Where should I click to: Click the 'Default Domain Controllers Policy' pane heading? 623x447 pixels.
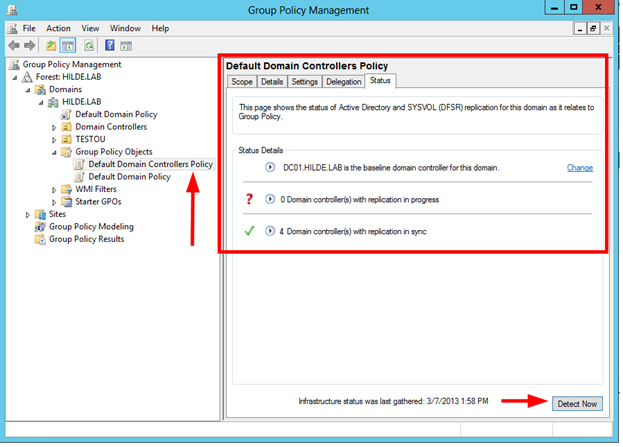tap(307, 66)
